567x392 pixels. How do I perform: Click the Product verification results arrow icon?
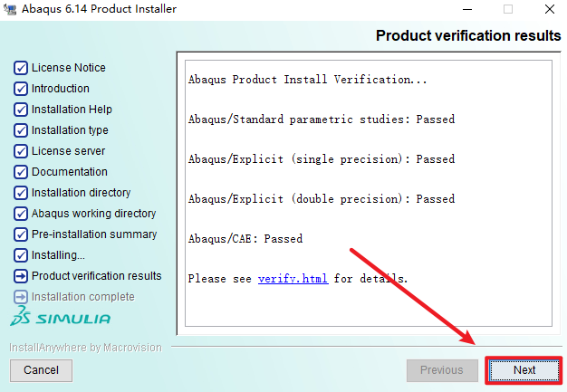21,276
